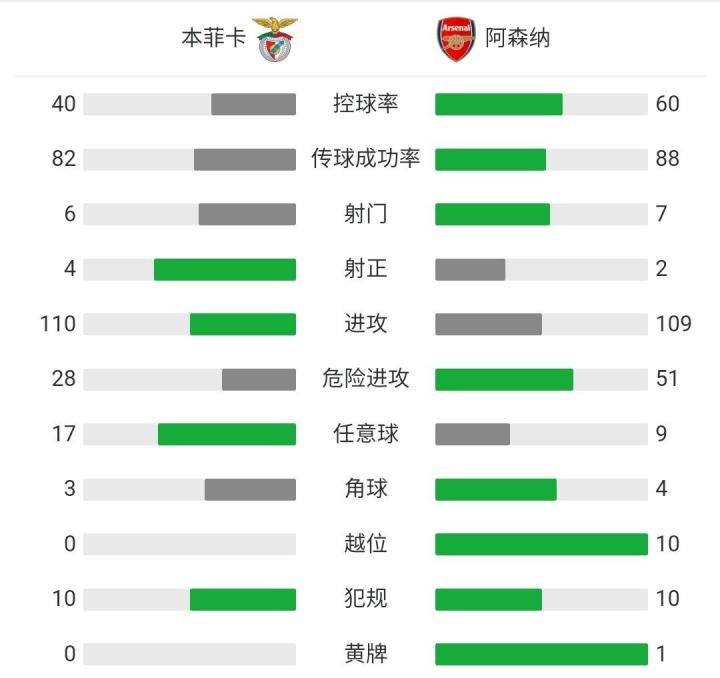Open the 阿森纳 team name link

click(518, 39)
